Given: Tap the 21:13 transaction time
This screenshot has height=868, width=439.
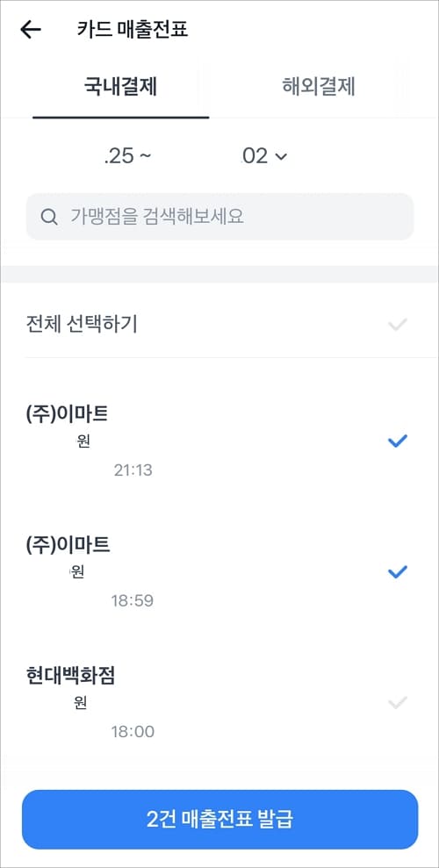Looking at the screenshot, I should (x=133, y=470).
